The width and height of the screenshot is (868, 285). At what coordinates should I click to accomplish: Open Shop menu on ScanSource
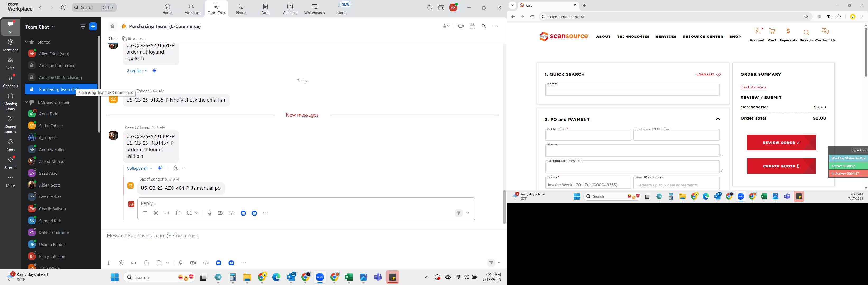(x=735, y=37)
